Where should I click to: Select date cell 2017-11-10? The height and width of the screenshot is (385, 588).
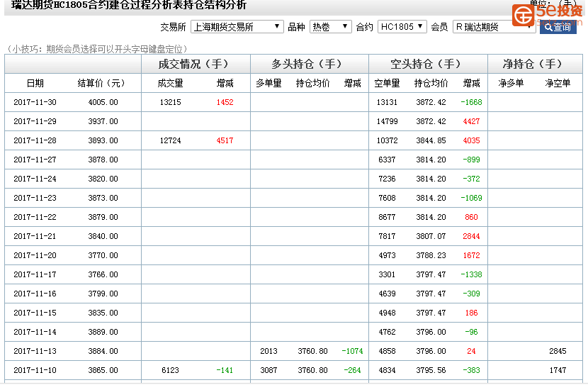35,370
